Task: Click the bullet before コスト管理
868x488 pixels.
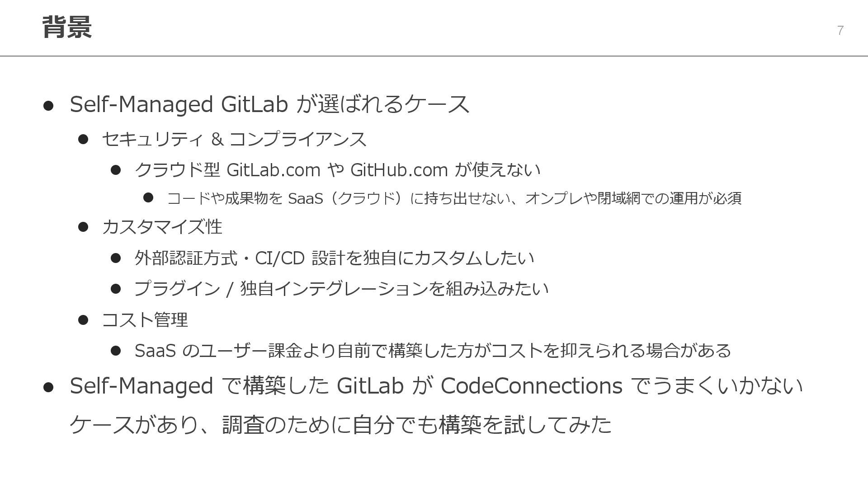Action: tap(83, 320)
